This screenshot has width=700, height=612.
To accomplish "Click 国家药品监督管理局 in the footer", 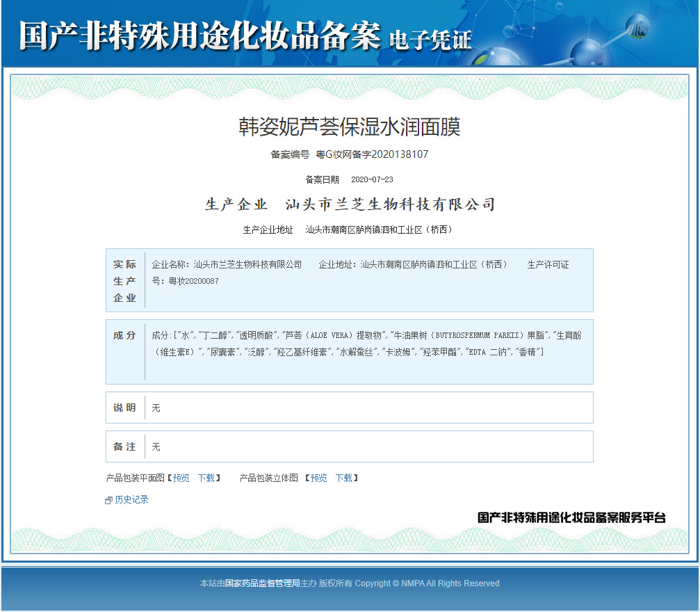I will [x=262, y=583].
